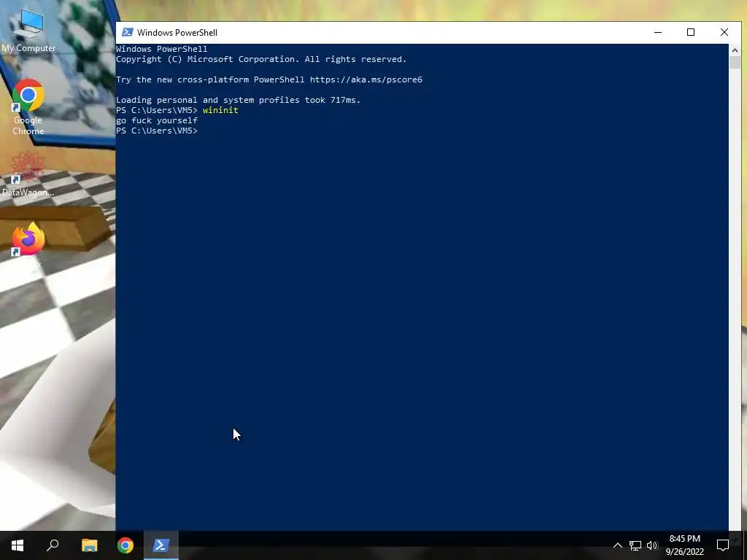Viewport: 747px width, 560px height.
Task: Launch File Explorer from the taskbar
Action: click(89, 545)
